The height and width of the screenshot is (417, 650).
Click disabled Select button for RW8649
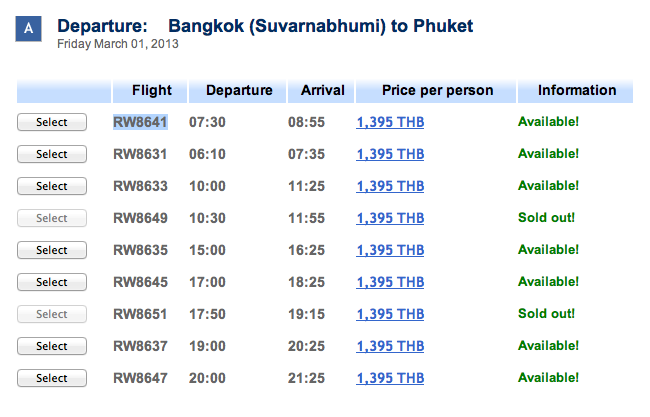52,218
